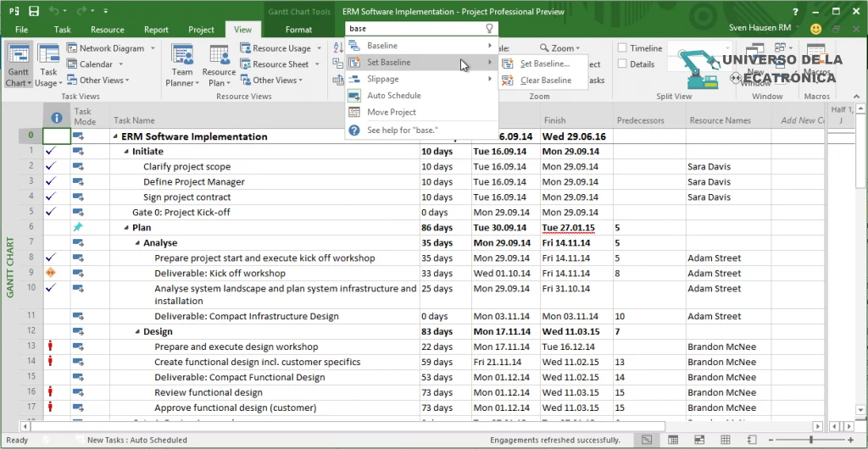Open the Format tab
The image size is (868, 449).
[x=299, y=30]
